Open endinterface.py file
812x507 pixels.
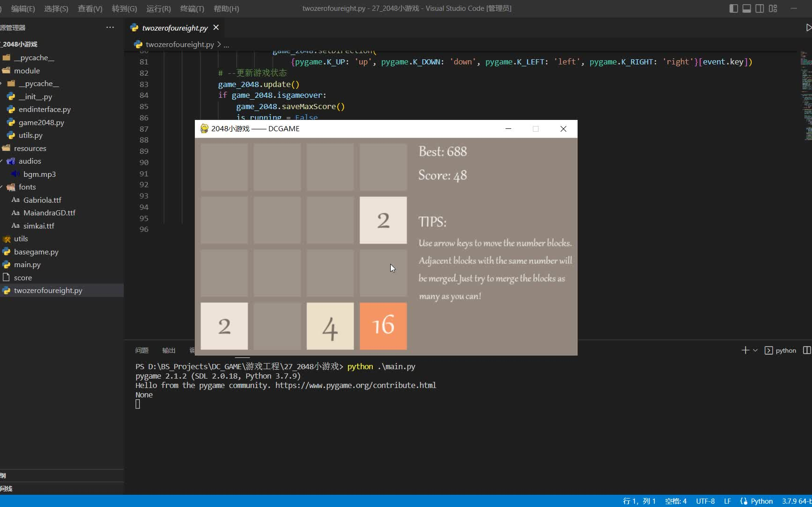click(45, 109)
